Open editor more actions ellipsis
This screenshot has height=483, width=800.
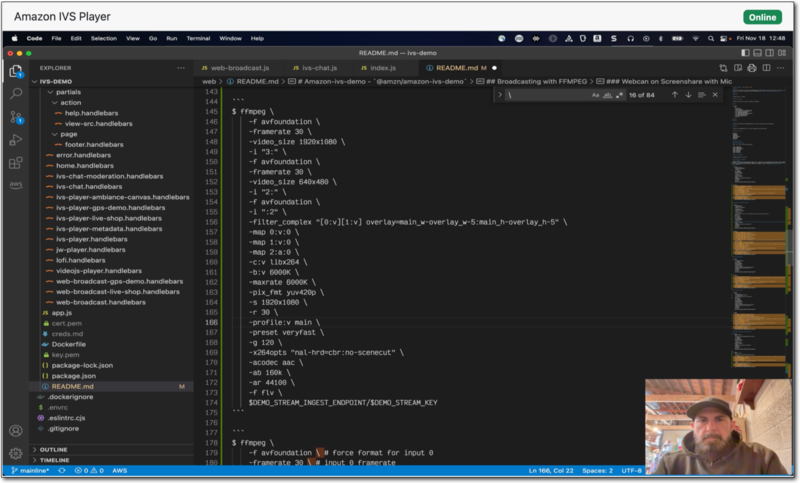click(x=781, y=68)
